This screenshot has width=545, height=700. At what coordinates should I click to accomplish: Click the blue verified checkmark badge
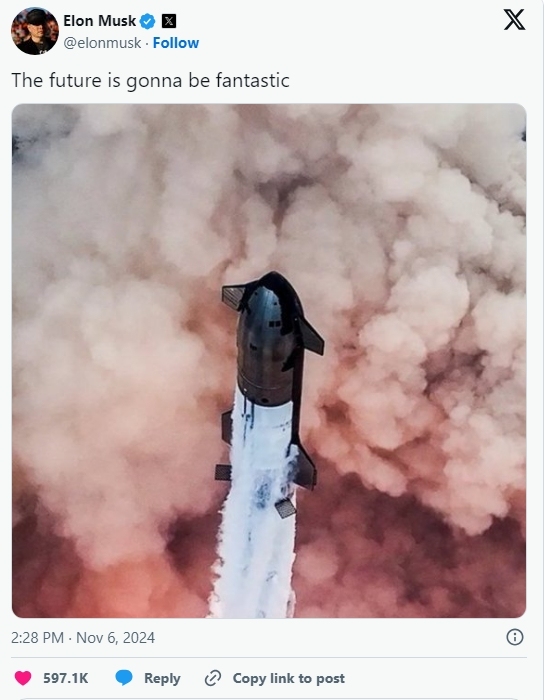(x=148, y=21)
